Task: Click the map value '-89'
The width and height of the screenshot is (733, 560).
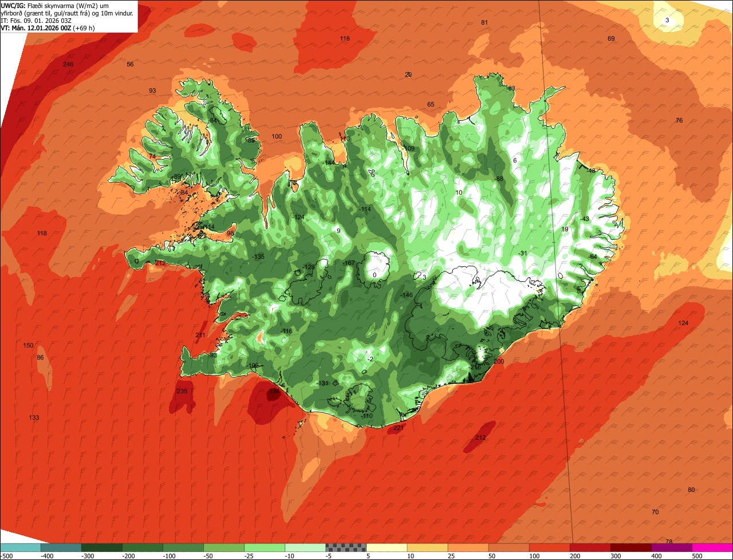Action: pos(177,176)
